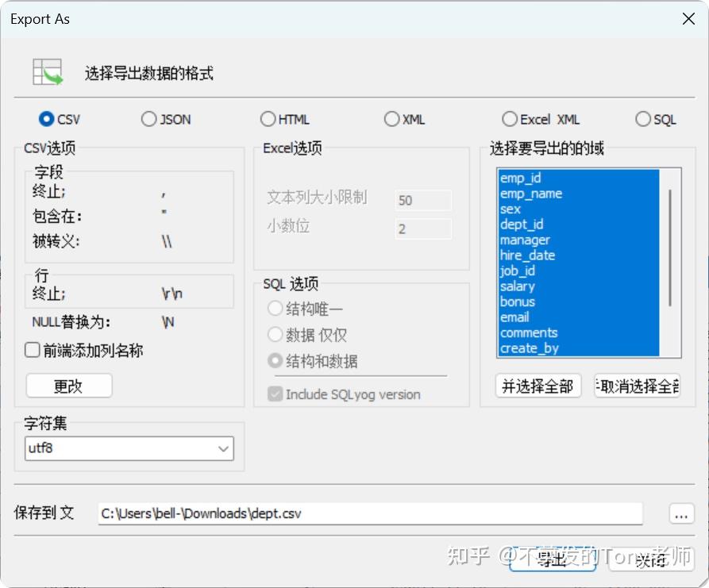The width and height of the screenshot is (709, 588).
Task: Select the HTML export format
Action: (x=268, y=118)
